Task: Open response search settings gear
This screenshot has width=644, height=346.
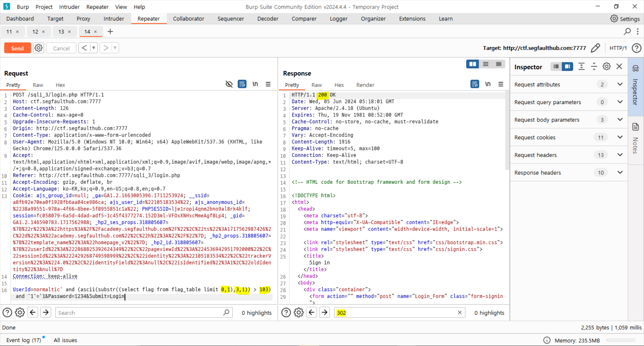Action: coord(299,312)
